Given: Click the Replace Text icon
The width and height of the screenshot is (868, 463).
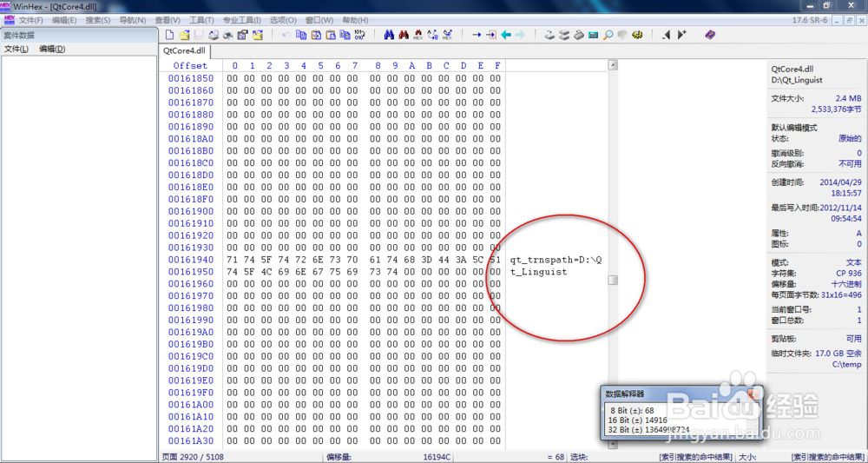Looking at the screenshot, I should 433,35.
